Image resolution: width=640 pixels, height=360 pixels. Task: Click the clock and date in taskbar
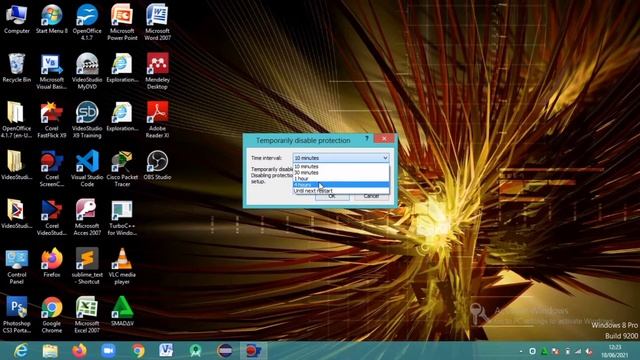click(x=614, y=351)
